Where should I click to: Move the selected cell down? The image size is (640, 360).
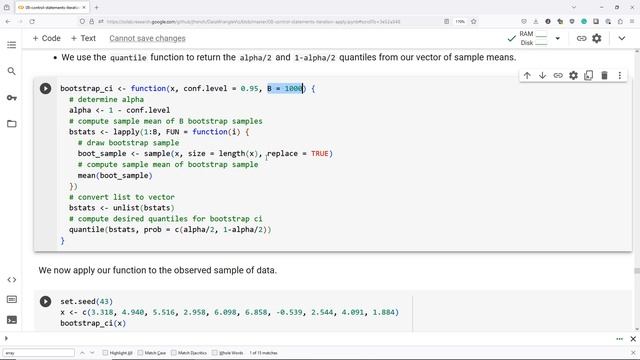542,76
